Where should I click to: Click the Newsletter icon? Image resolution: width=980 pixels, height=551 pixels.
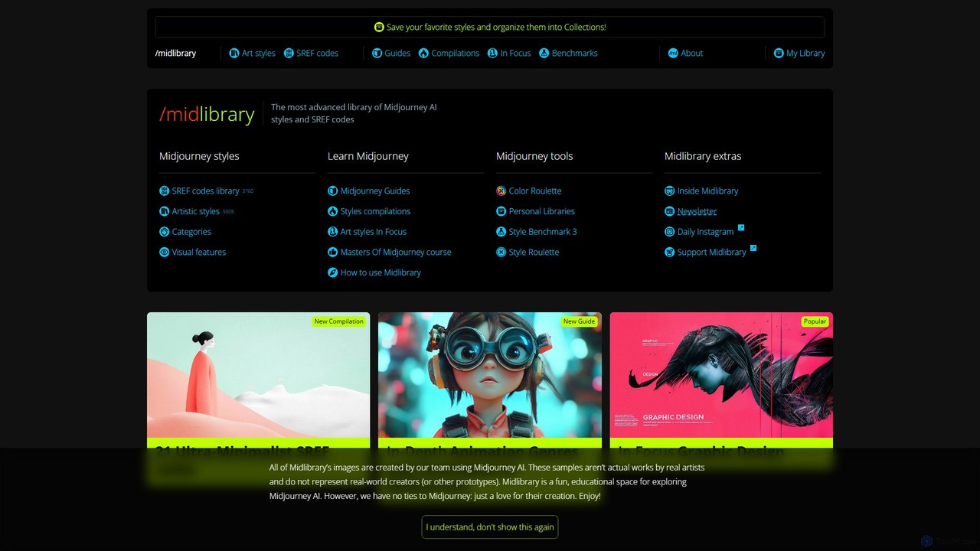pyautogui.click(x=669, y=211)
